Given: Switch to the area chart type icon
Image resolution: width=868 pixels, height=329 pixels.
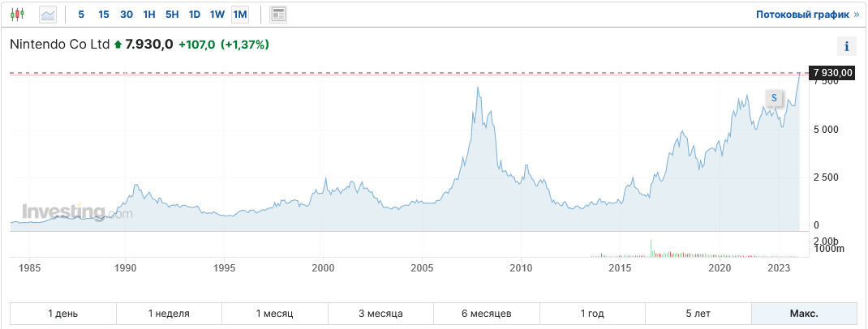Looking at the screenshot, I should tap(48, 15).
